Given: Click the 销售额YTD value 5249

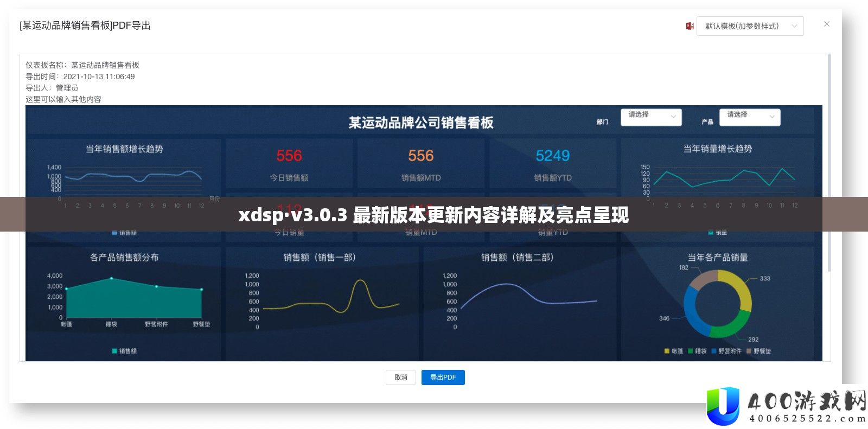Looking at the screenshot, I should click(553, 156).
